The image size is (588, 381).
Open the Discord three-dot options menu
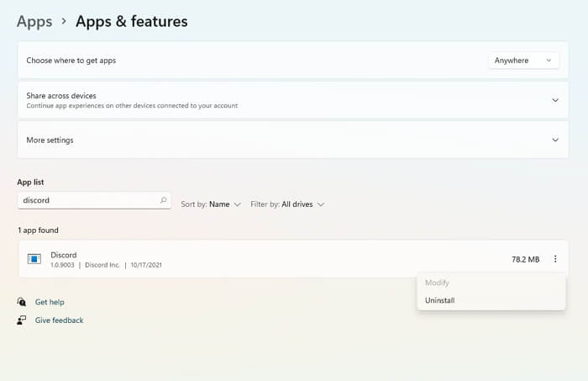(555, 259)
